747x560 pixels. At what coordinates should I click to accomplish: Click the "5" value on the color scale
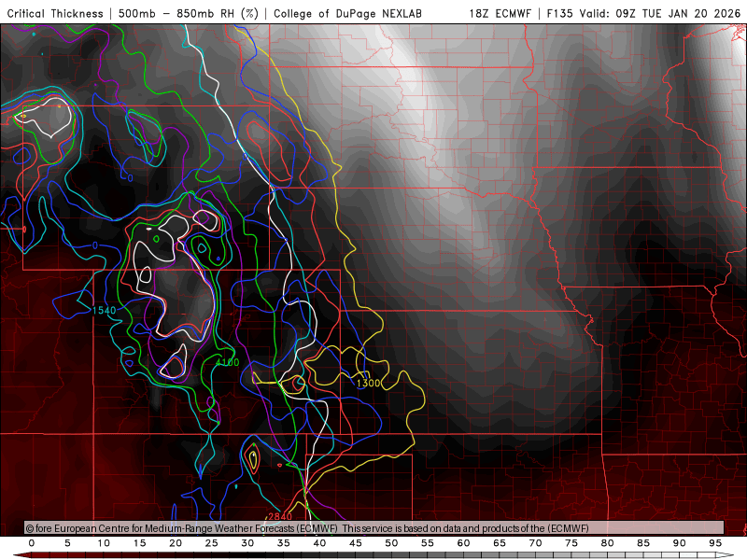coord(67,543)
